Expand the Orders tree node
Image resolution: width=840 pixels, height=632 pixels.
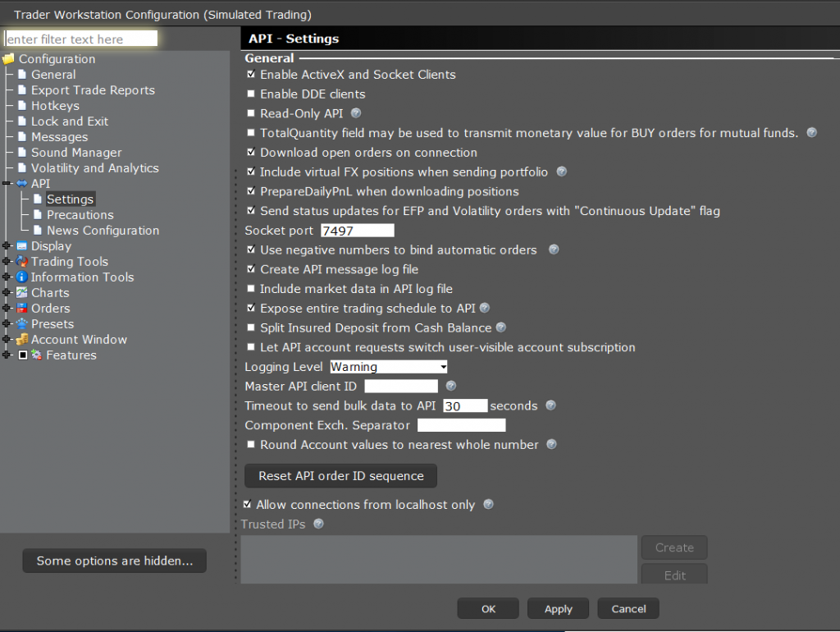point(7,309)
